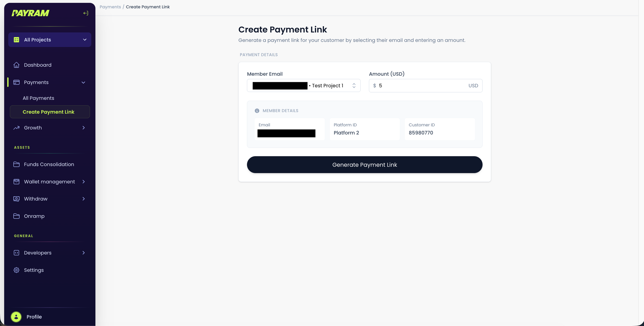Click the Settings gear icon
Image resolution: width=644 pixels, height=326 pixels.
tap(16, 270)
